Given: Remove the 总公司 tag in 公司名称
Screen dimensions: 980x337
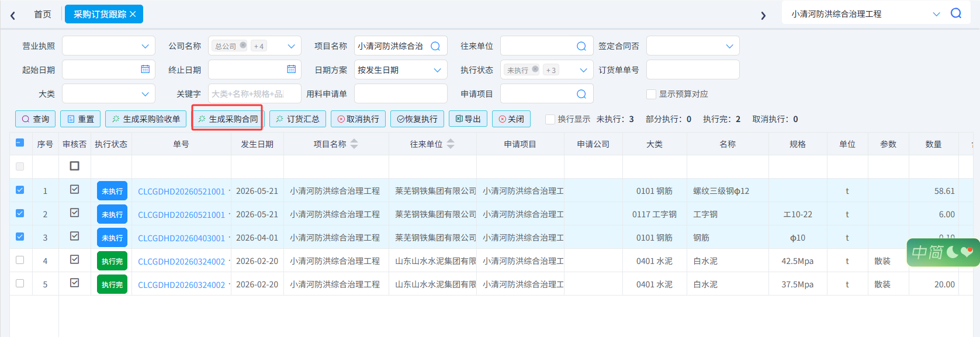Looking at the screenshot, I should [243, 45].
